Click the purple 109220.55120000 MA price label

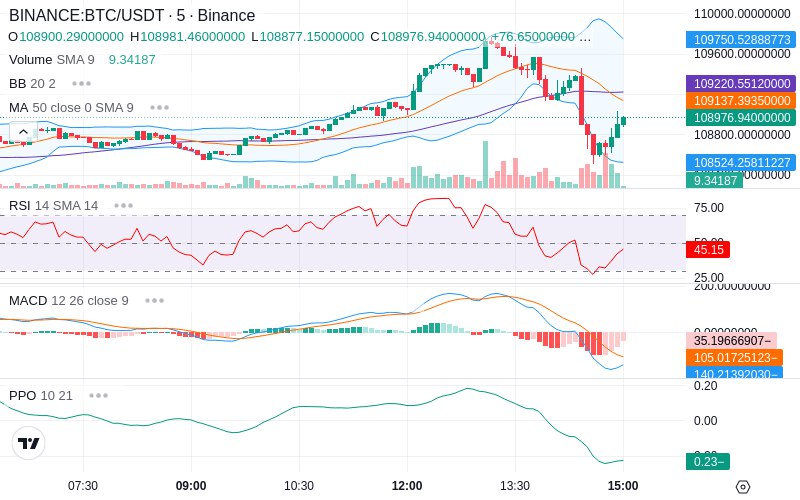[741, 84]
